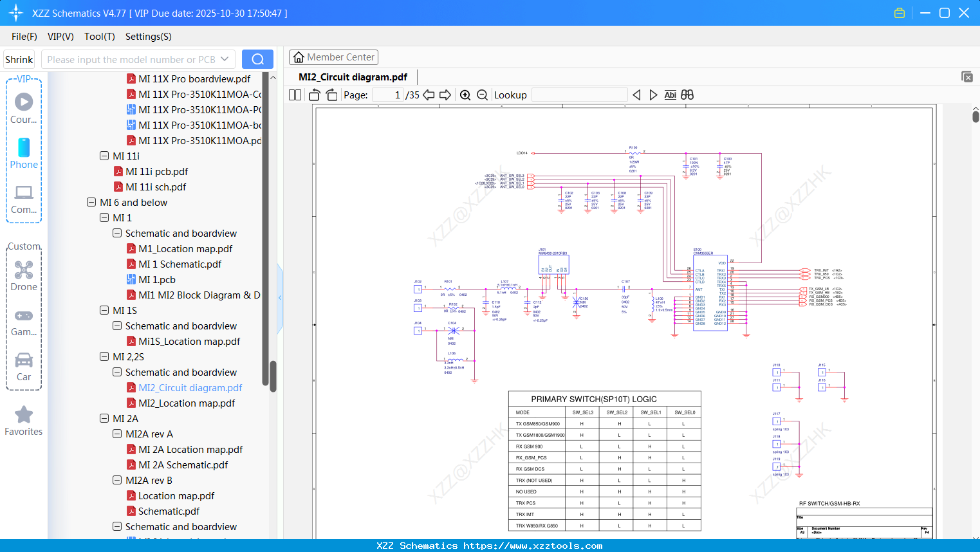Go to the next page with arrow icon
The image size is (980, 552).
click(x=445, y=95)
